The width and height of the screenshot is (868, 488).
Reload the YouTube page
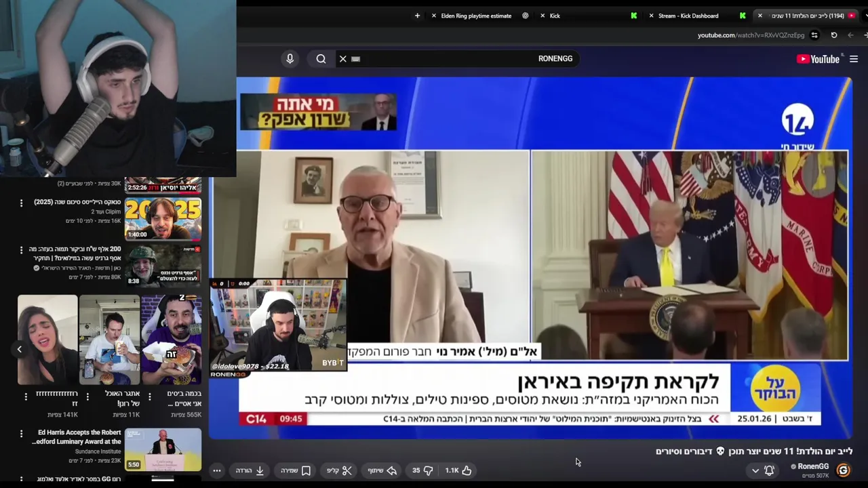point(834,35)
